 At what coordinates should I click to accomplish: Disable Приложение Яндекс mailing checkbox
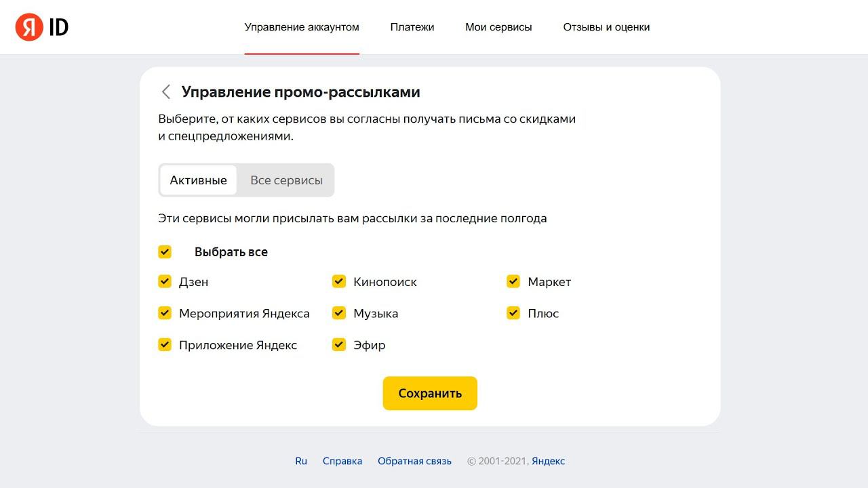point(165,345)
